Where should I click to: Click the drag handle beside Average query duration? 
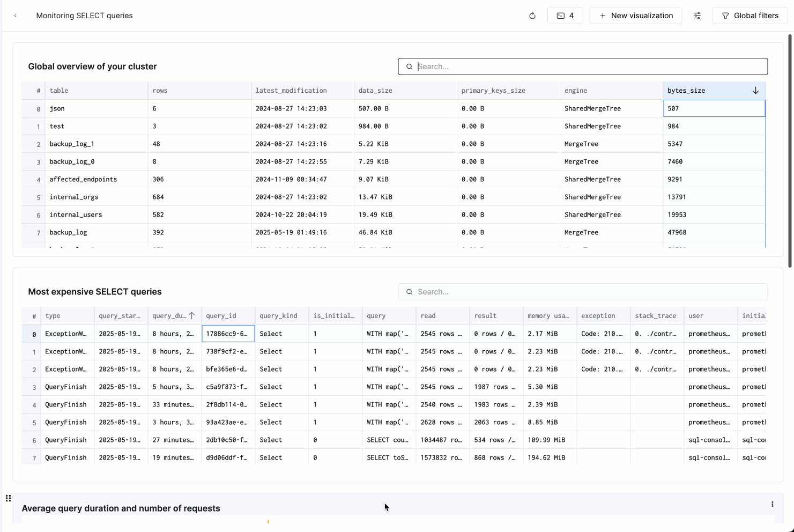pos(8,498)
